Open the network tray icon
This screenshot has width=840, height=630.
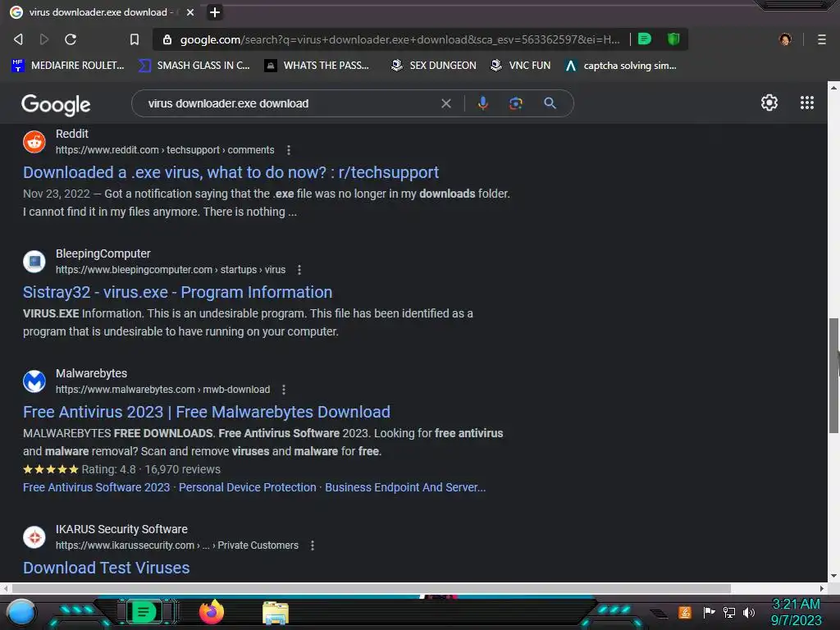729,612
